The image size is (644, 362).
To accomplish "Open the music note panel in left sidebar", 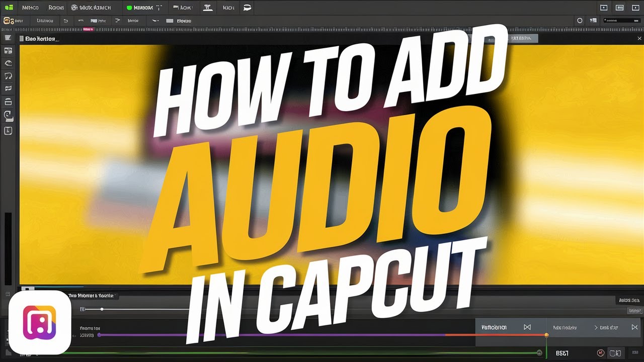I will pos(8,76).
